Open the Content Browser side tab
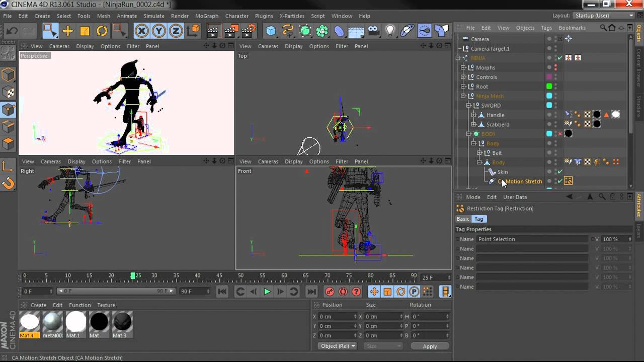Screen dimensions: 644x362 coord(639,68)
